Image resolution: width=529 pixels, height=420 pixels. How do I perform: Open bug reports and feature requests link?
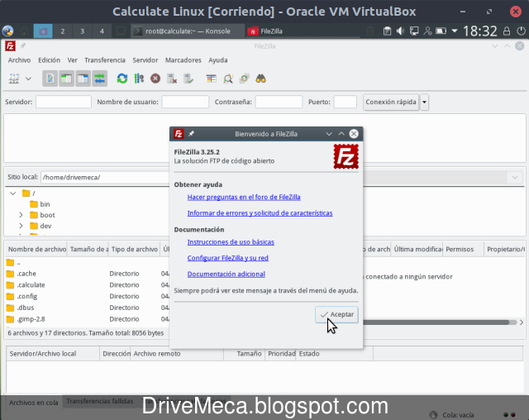click(260, 213)
